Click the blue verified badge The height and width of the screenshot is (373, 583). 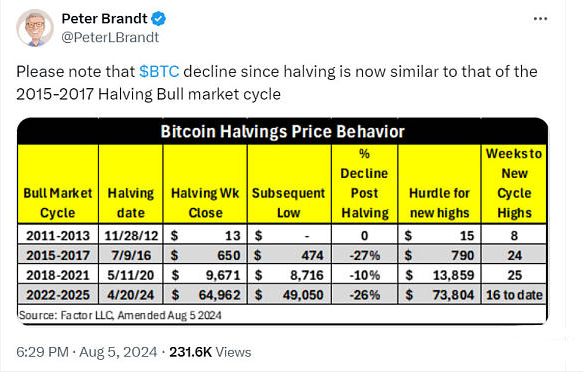tap(159, 19)
